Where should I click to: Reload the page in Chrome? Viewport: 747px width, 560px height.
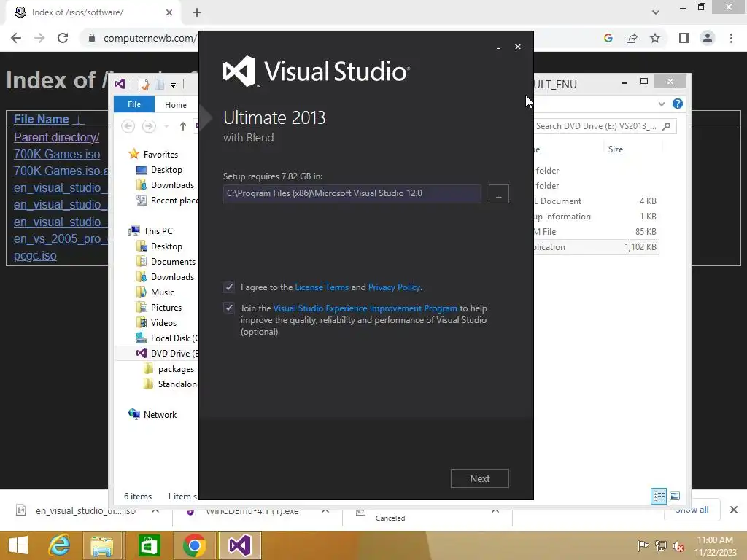63,38
